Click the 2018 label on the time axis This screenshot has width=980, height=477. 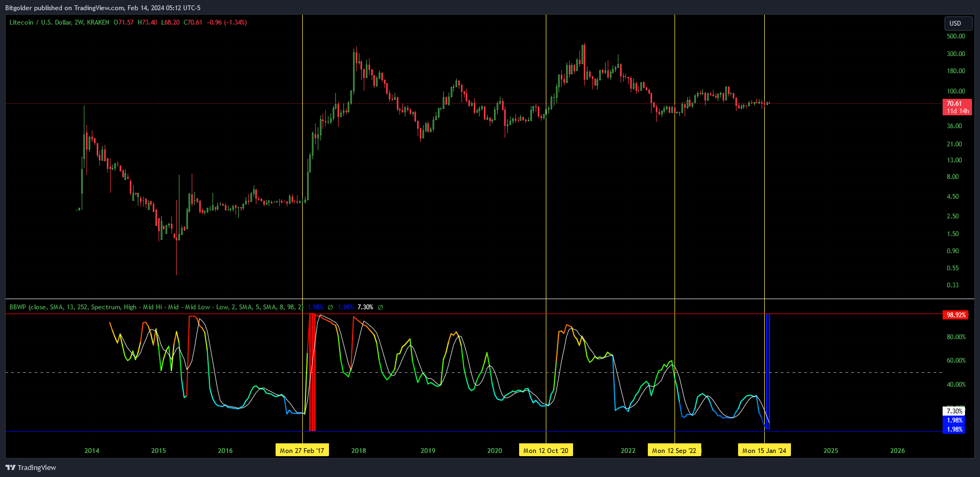tap(359, 451)
